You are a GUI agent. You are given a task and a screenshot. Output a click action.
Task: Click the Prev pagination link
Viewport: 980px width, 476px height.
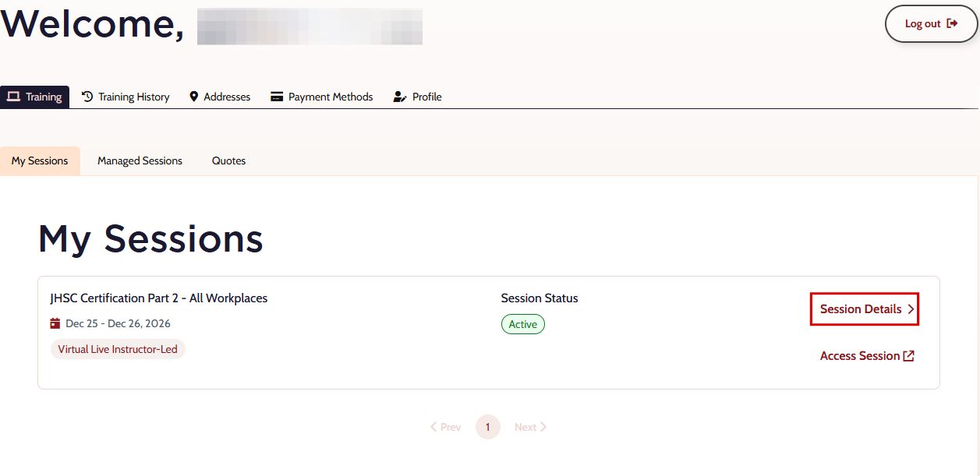[x=446, y=427]
